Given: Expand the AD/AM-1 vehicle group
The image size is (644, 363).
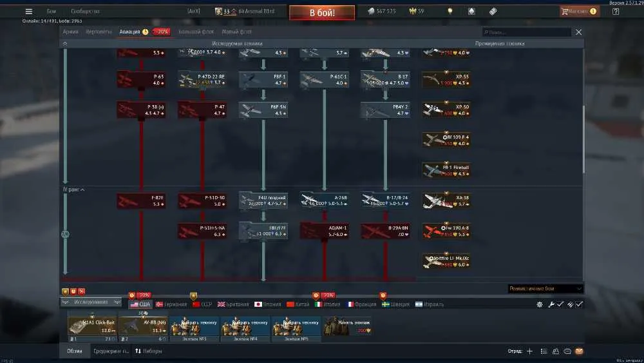Looking at the screenshot, I should (x=325, y=231).
